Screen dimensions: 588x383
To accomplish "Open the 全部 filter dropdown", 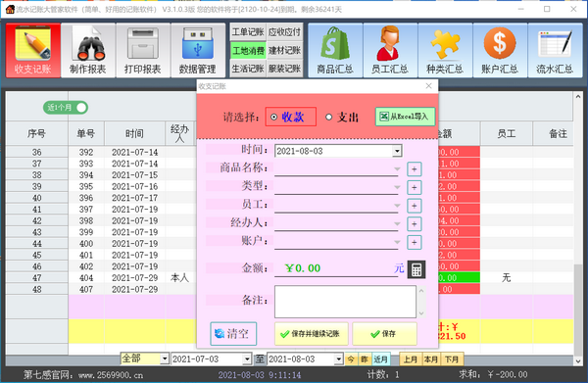I will click(x=165, y=359).
